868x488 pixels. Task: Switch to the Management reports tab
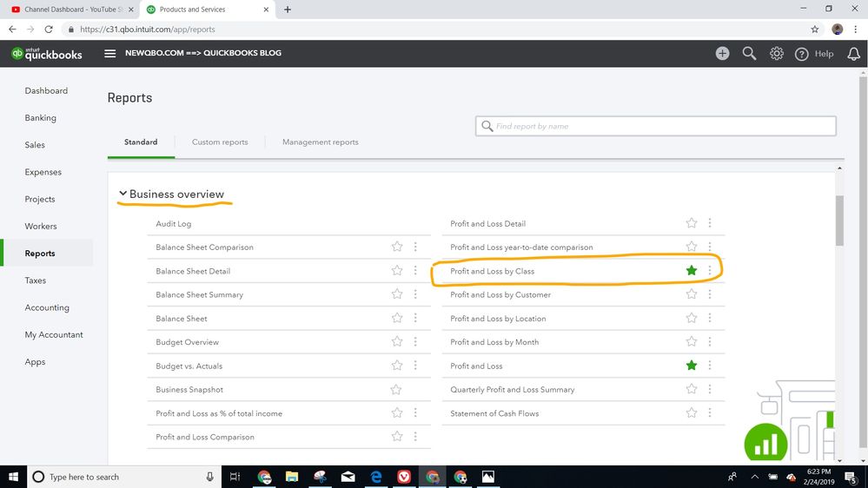pos(320,142)
